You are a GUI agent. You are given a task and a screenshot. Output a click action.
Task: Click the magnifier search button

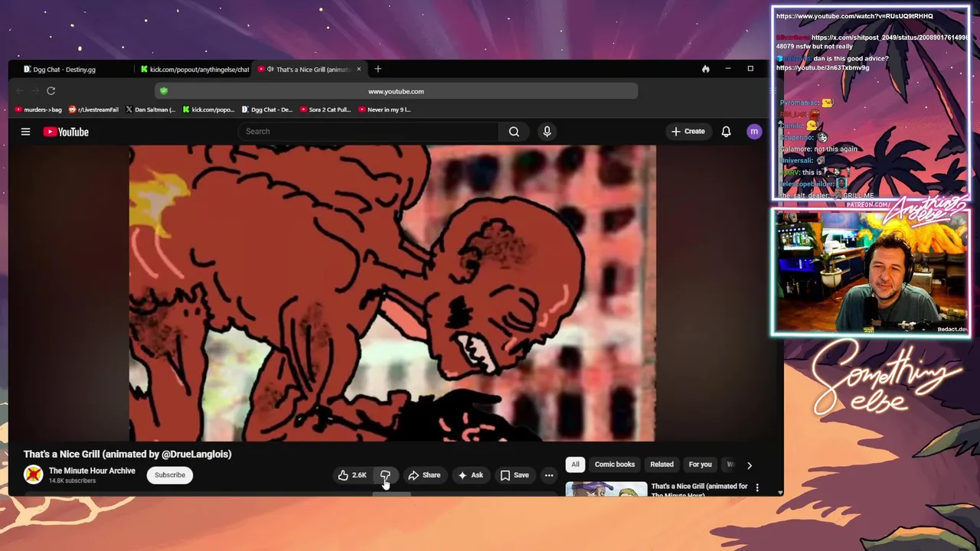pos(514,132)
